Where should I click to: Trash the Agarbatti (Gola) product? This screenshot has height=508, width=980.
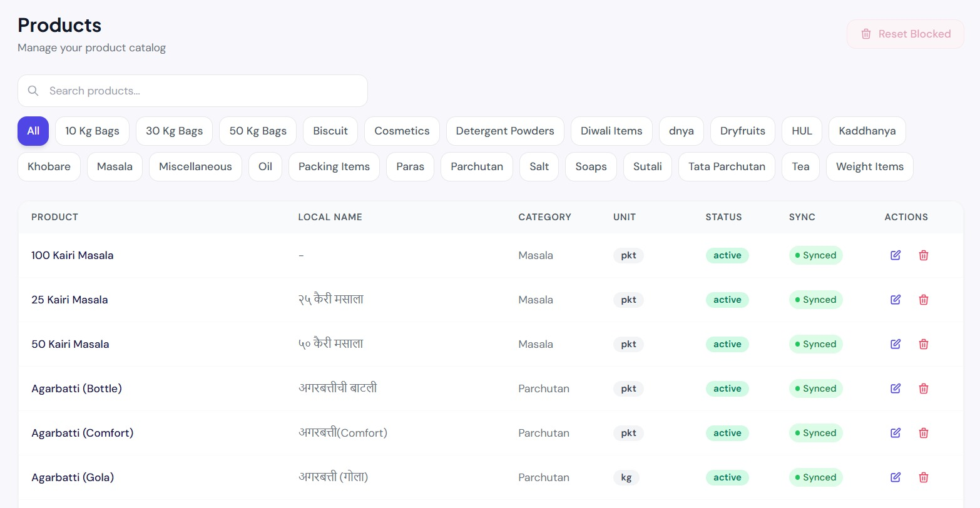click(923, 477)
